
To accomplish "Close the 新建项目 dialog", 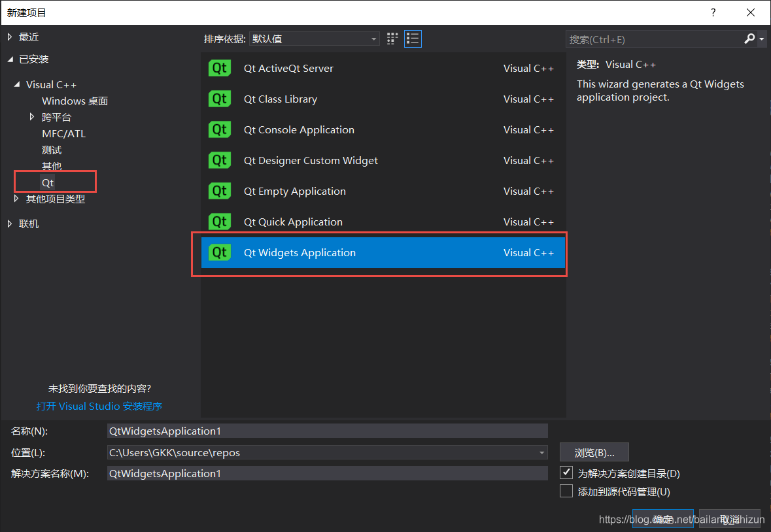I will pos(750,12).
